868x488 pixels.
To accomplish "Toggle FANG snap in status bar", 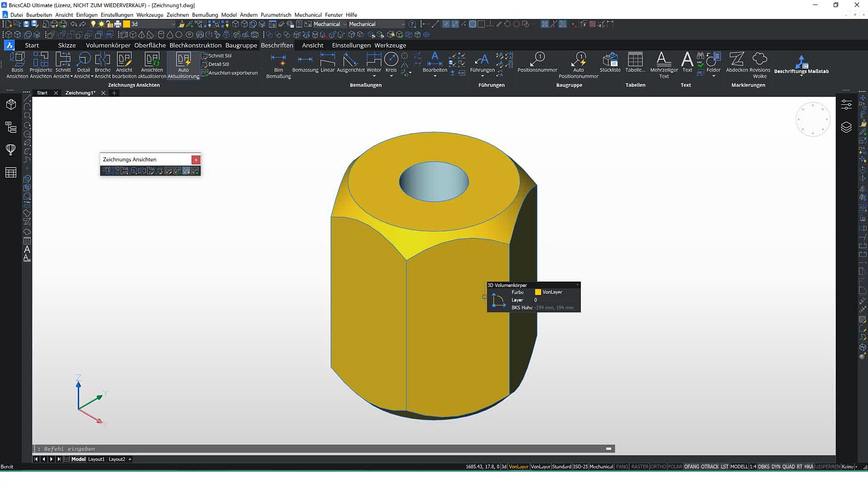I will 622,467.
